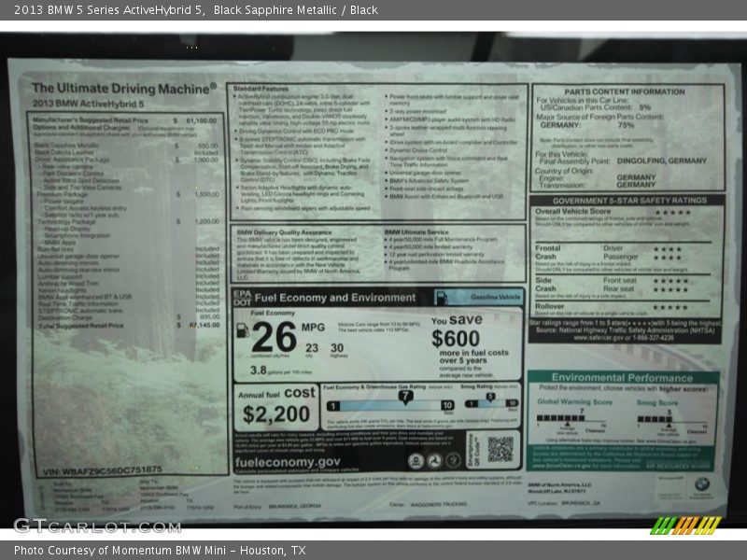Click 'The Ultimate Driving Machine' heading
Viewport: 747px width, 560px height.
click(124, 88)
